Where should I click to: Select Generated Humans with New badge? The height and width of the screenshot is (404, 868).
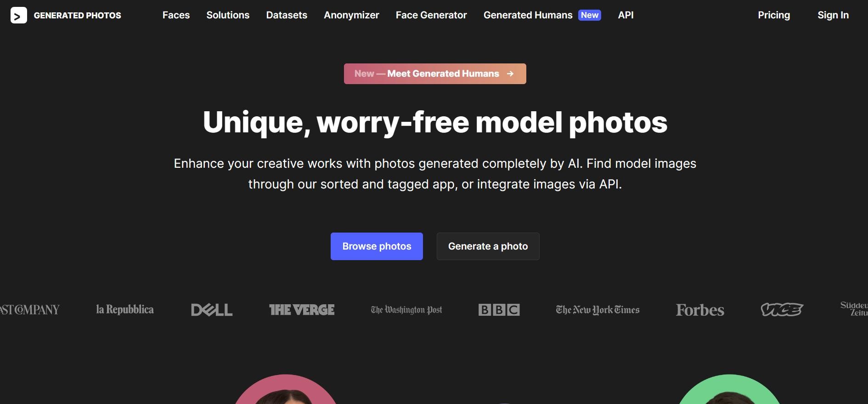coord(542,15)
